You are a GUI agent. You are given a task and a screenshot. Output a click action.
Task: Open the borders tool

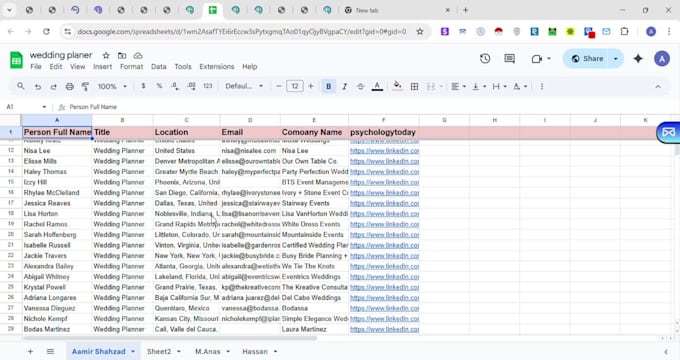tap(414, 87)
